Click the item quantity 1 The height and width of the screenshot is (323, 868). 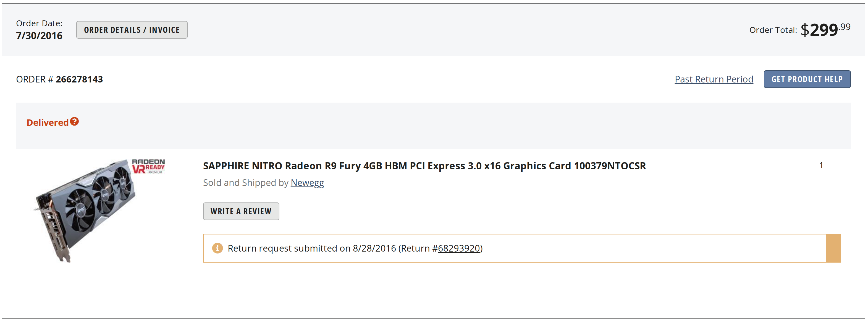coord(821,165)
